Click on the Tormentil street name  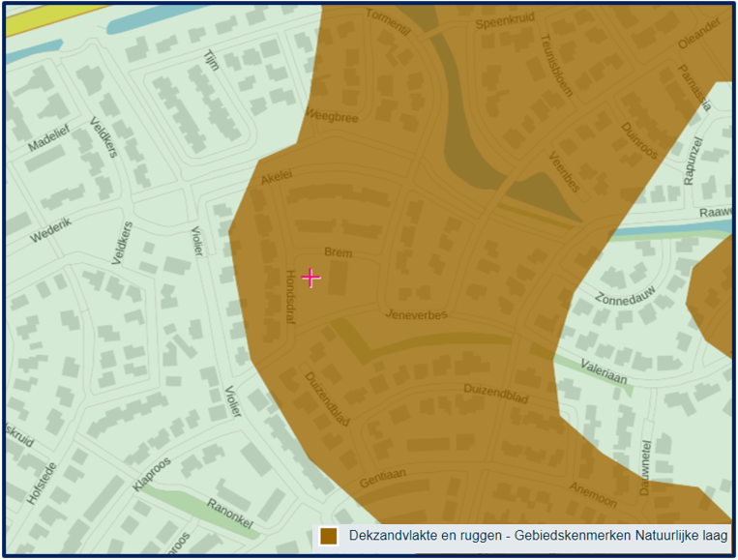[388, 23]
